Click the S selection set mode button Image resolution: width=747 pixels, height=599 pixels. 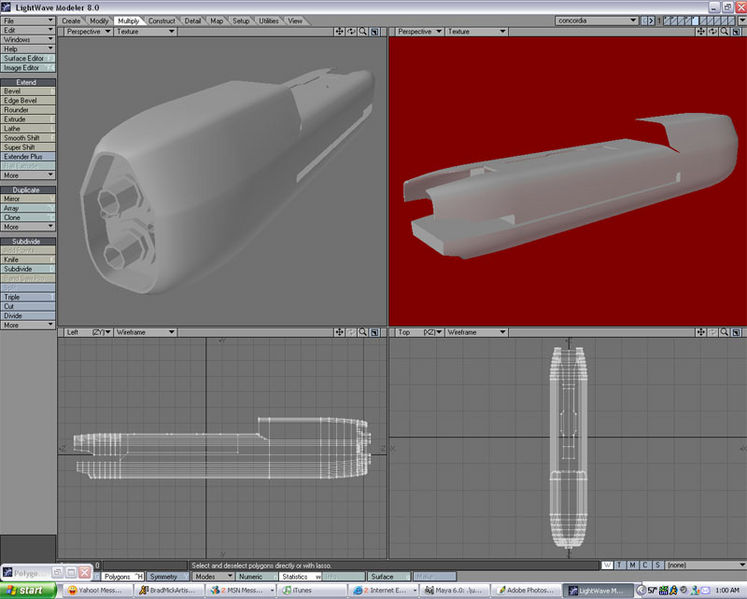[x=657, y=565]
